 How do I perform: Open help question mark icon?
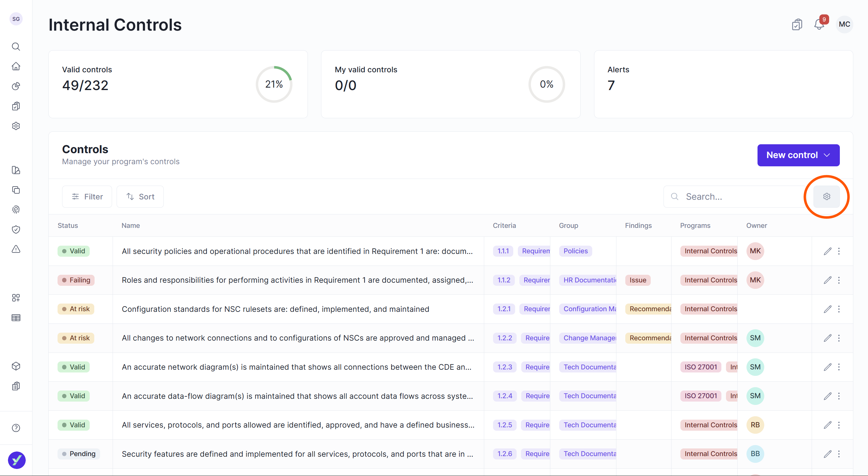[x=16, y=428]
